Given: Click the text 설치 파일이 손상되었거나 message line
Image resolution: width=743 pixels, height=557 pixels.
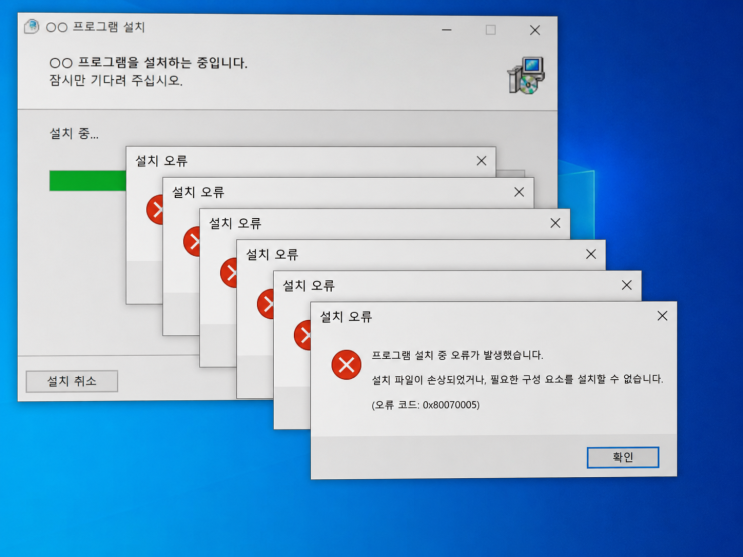Looking at the screenshot, I should point(517,379).
